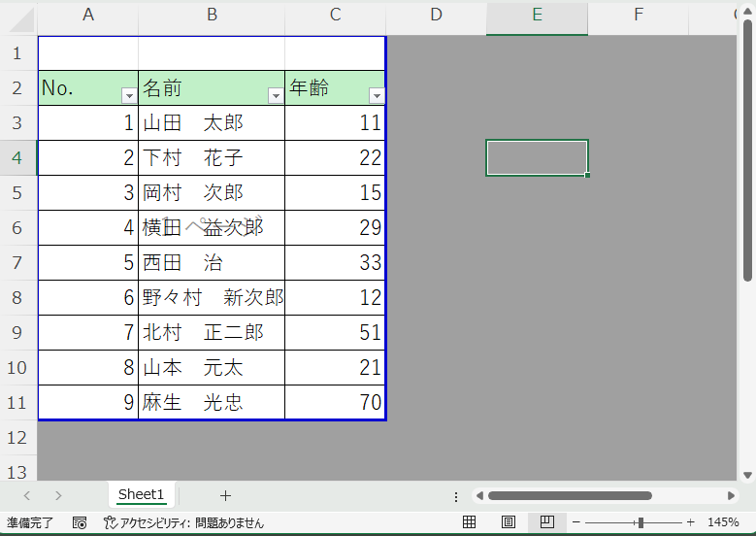Screen dimensions: 756x536
Task: Select cell with 下村 花子
Action: point(212,157)
